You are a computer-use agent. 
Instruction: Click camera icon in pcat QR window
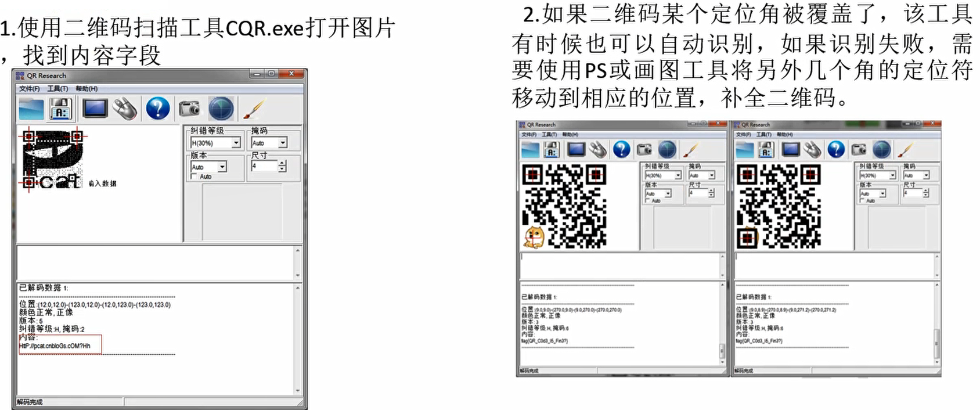pyautogui.click(x=189, y=108)
